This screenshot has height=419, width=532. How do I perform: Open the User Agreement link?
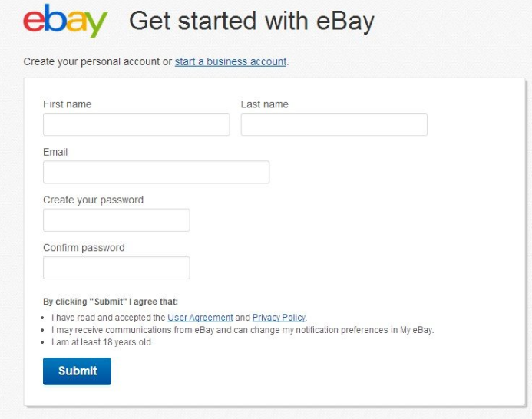200,318
